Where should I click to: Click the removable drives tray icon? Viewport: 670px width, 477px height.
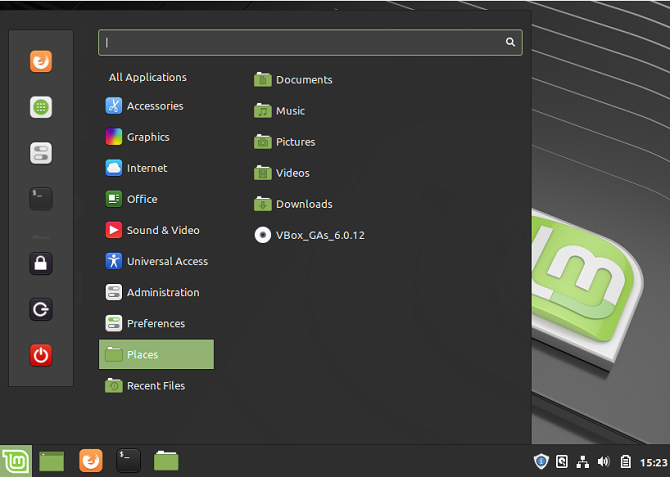(x=562, y=462)
